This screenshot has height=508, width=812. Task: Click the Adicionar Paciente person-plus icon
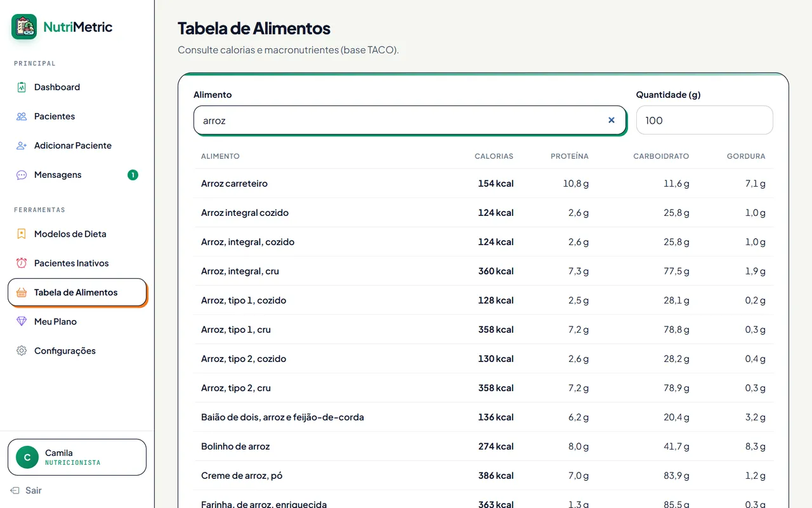pos(22,145)
